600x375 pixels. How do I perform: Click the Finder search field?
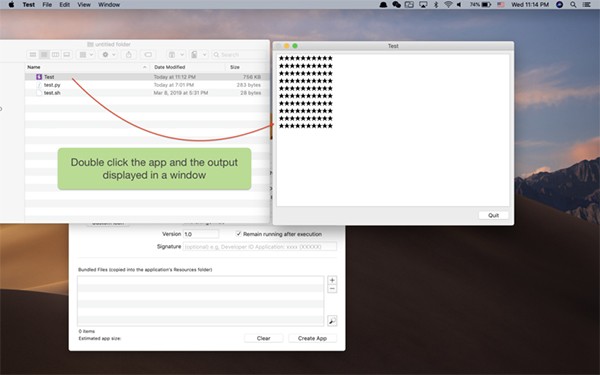coord(238,55)
